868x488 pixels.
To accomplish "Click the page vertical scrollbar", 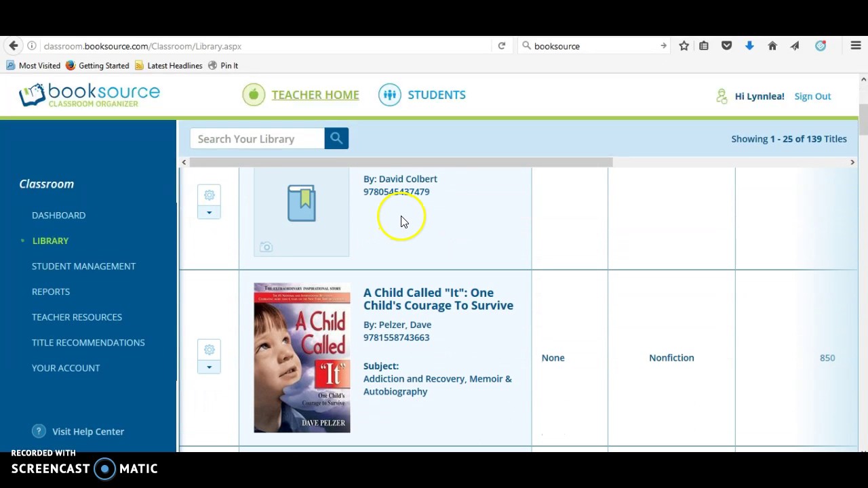I will tap(863, 120).
